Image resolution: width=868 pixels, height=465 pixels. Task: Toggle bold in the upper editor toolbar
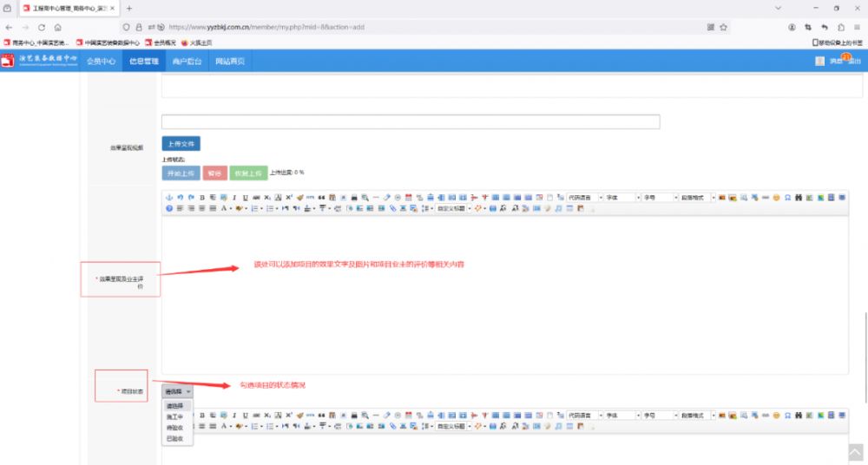pyautogui.click(x=202, y=198)
